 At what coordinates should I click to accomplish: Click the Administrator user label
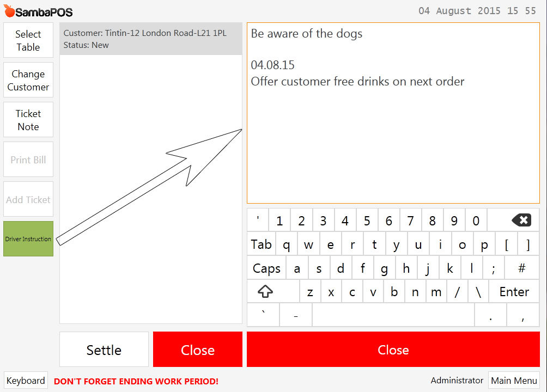[x=457, y=381]
